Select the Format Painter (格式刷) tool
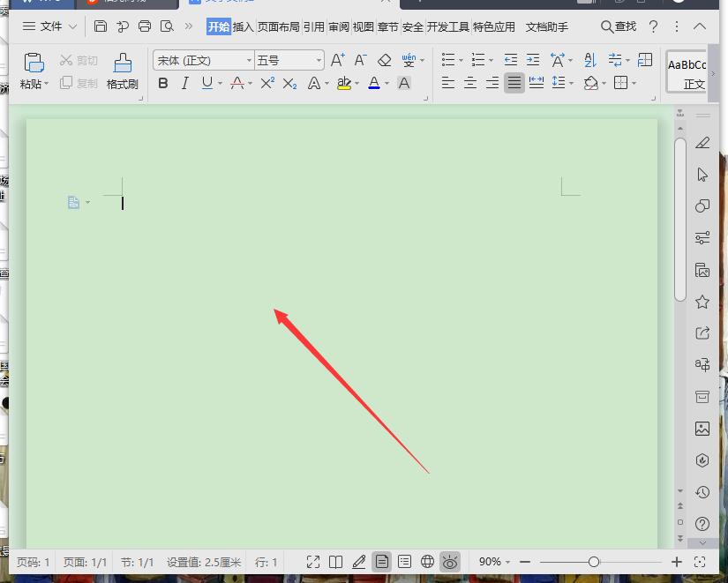Screen dimensions: 728x583 coord(122,71)
